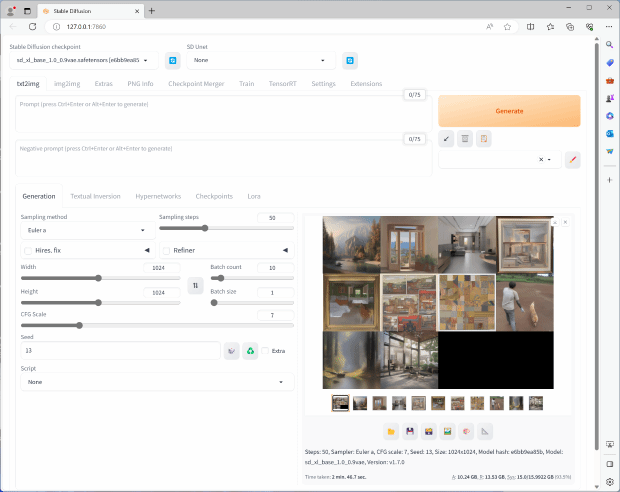Open the Checkpoint Merger tab
620x492 pixels.
pos(196,83)
